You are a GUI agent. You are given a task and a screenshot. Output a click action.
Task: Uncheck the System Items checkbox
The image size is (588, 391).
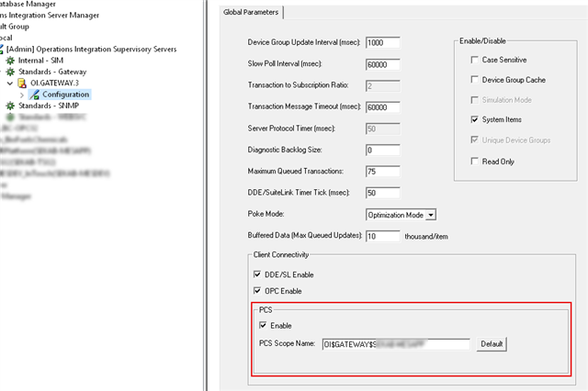[474, 119]
